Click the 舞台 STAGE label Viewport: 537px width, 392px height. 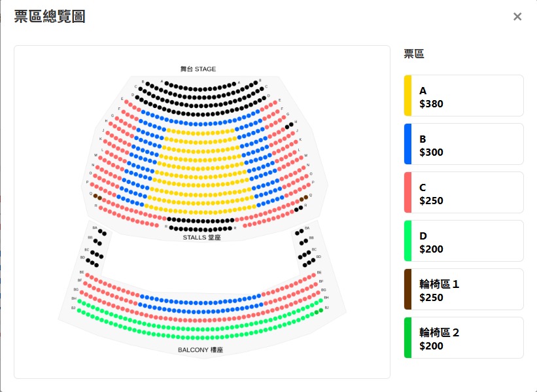pyautogui.click(x=198, y=69)
